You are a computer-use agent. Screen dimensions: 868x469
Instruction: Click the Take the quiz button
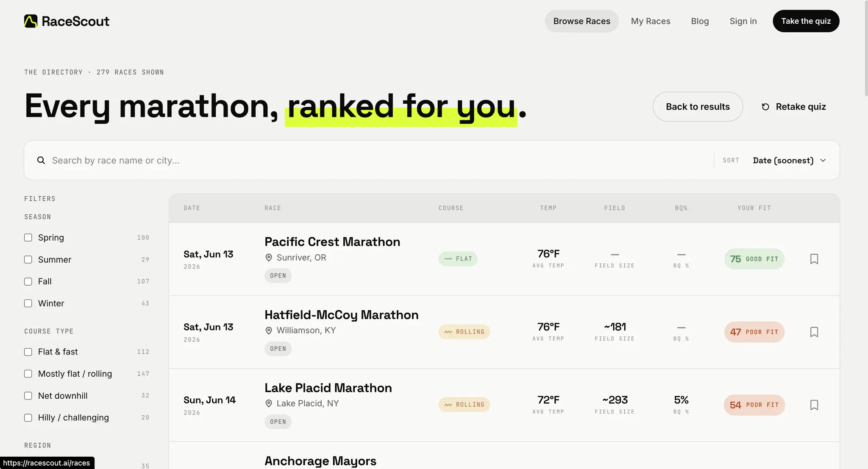[806, 21]
